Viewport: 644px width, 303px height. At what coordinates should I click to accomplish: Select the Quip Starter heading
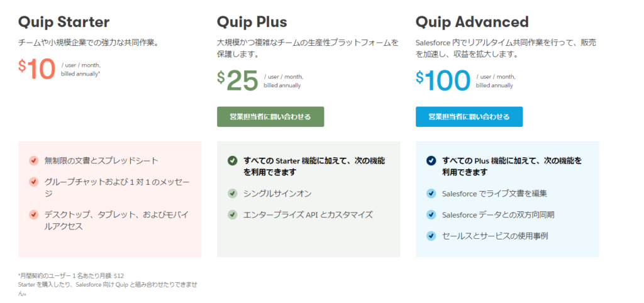64,22
